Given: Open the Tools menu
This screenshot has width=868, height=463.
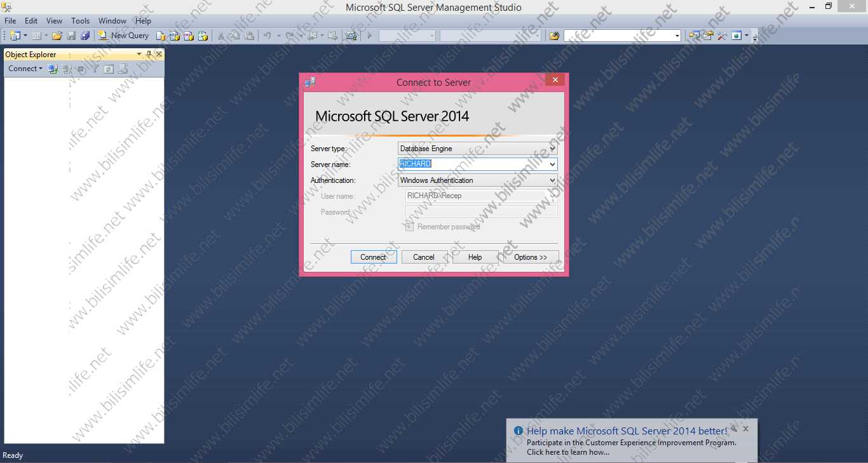Looking at the screenshot, I should pyautogui.click(x=81, y=21).
